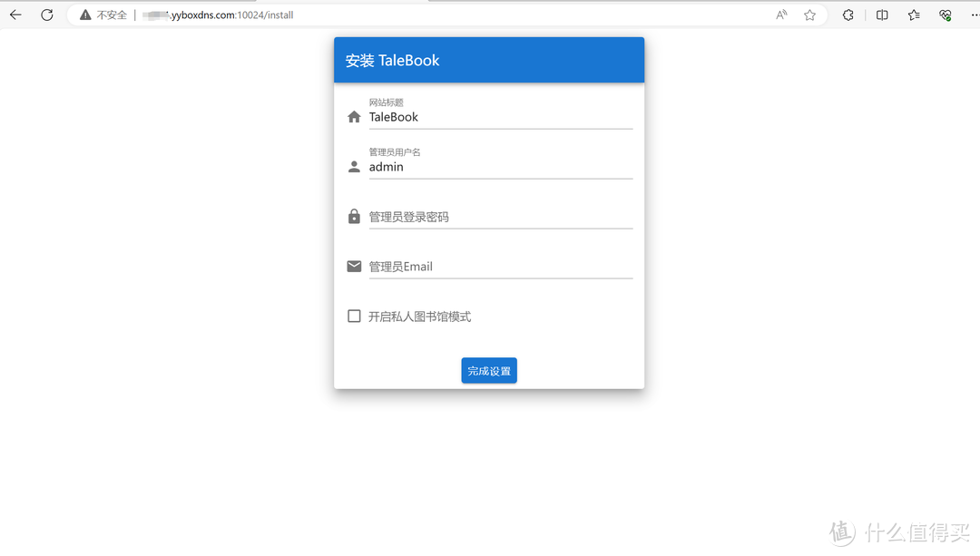Screen dimensions: 980x556
Task: Open the read aloud icon
Action: pyautogui.click(x=781, y=15)
